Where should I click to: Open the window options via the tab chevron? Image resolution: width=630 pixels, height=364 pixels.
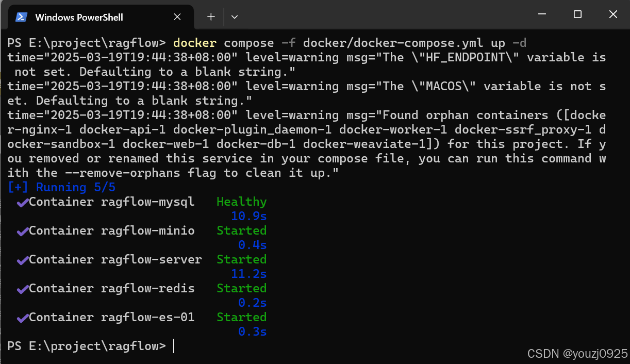pos(235,17)
